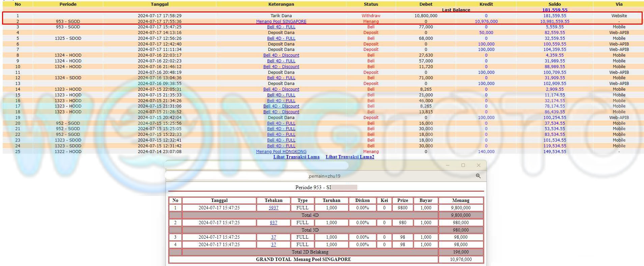Click the Saldo column header
This screenshot has height=266, width=644.
pyautogui.click(x=555, y=4)
